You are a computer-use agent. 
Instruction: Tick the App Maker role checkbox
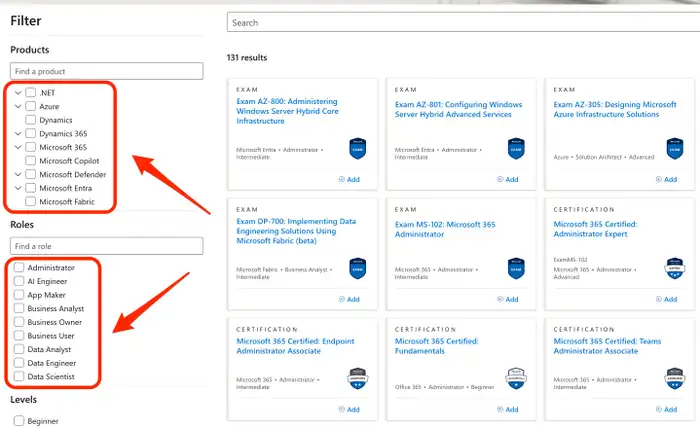[19, 295]
